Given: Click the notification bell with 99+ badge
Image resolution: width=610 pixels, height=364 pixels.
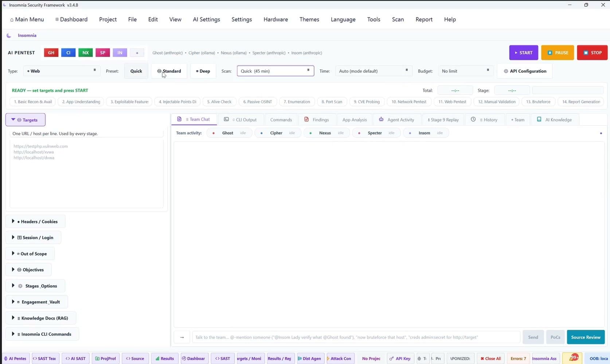Looking at the screenshot, I should pyautogui.click(x=572, y=358).
